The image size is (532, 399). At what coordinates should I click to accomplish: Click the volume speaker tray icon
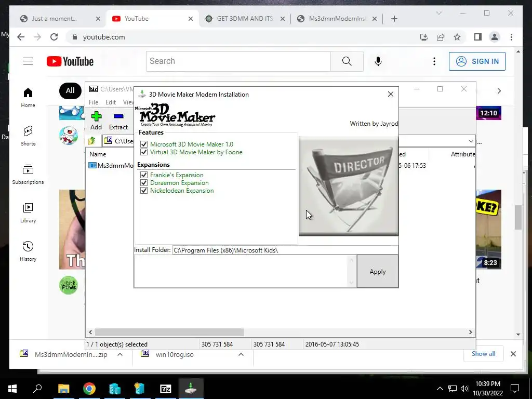464,389
